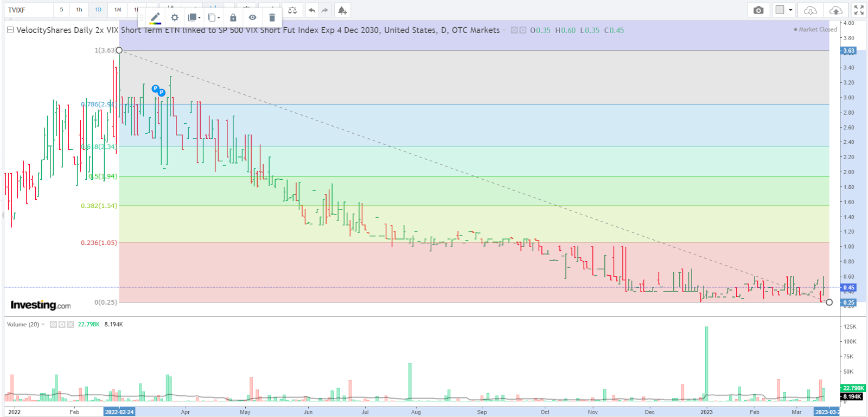
Task: Click the 0.382(1.54) Fibonacci level label
Action: [99, 206]
